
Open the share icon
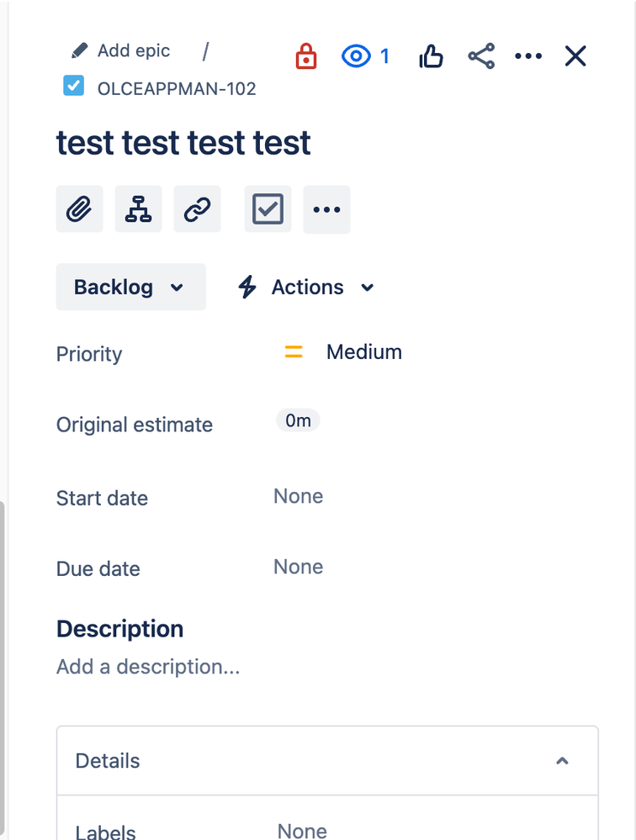(481, 56)
